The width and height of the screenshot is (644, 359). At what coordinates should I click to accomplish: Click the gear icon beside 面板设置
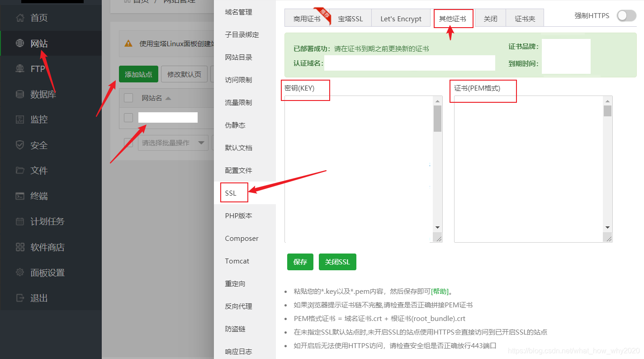pos(20,272)
